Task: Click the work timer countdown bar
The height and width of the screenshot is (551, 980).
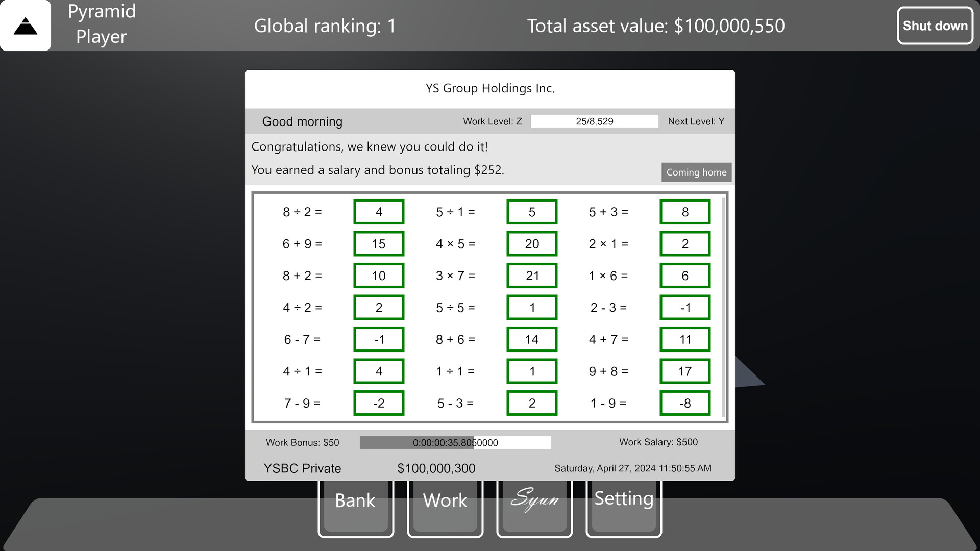Action: [455, 442]
